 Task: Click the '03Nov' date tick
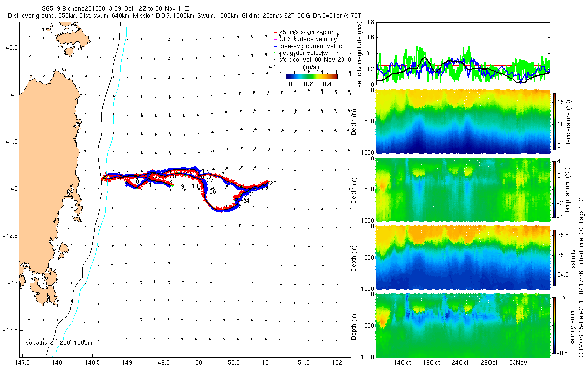point(518,362)
